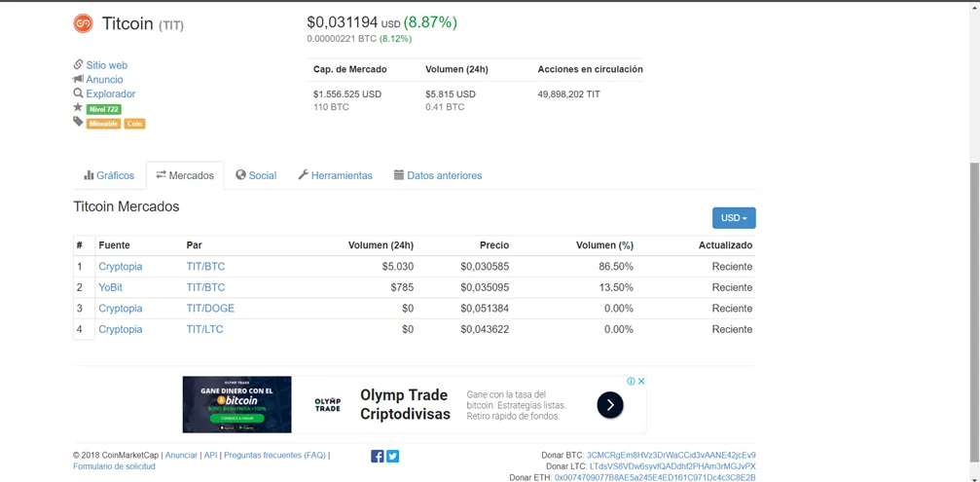The image size is (980, 482).
Task: Click the 49,898,202 TIT supply value
Action: 568,94
